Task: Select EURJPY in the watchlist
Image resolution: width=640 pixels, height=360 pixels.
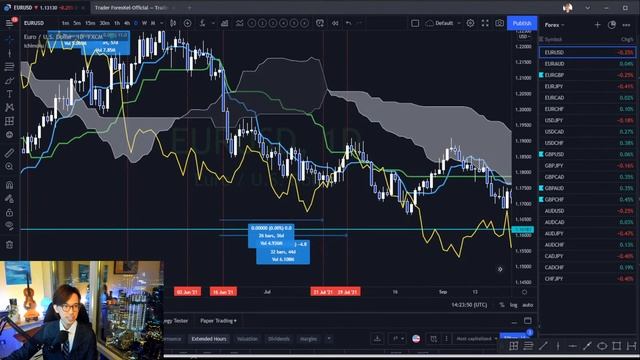Action: (587, 87)
